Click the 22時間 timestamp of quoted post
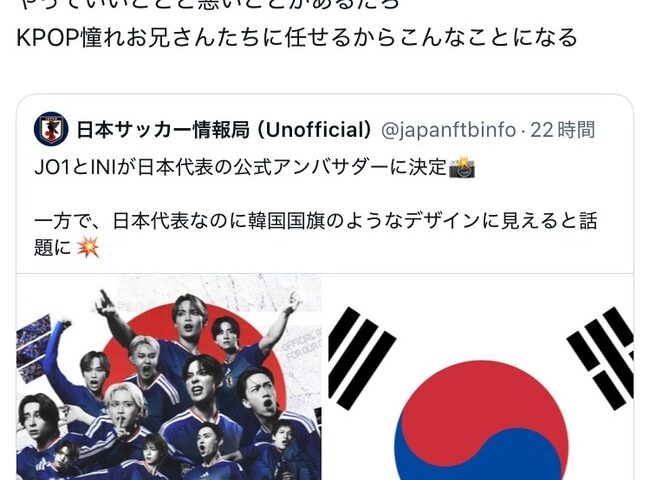Screen dimensions: 650x480 563,130
